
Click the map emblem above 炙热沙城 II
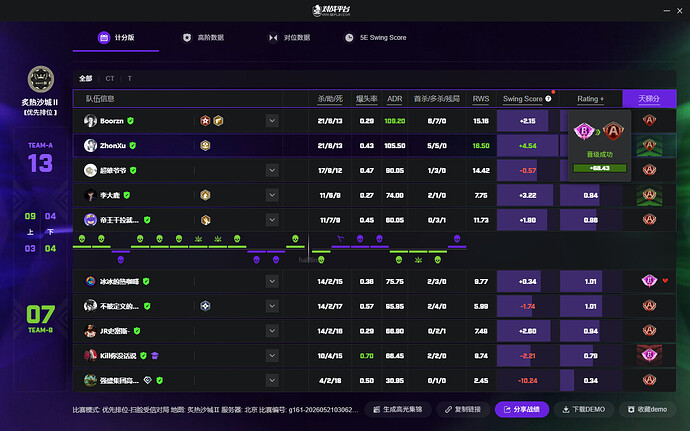41,79
